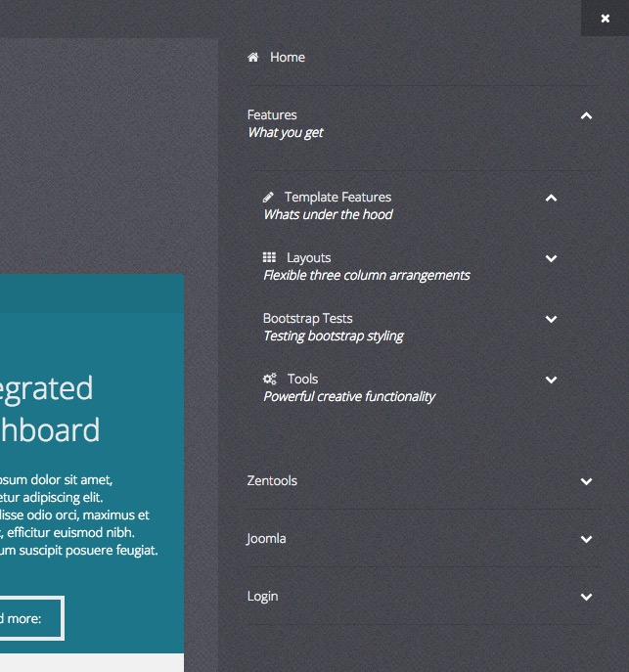Viewport: 629px width, 672px height.
Task: Expand the Bootstrap Tests submenu arrow
Action: click(551, 320)
